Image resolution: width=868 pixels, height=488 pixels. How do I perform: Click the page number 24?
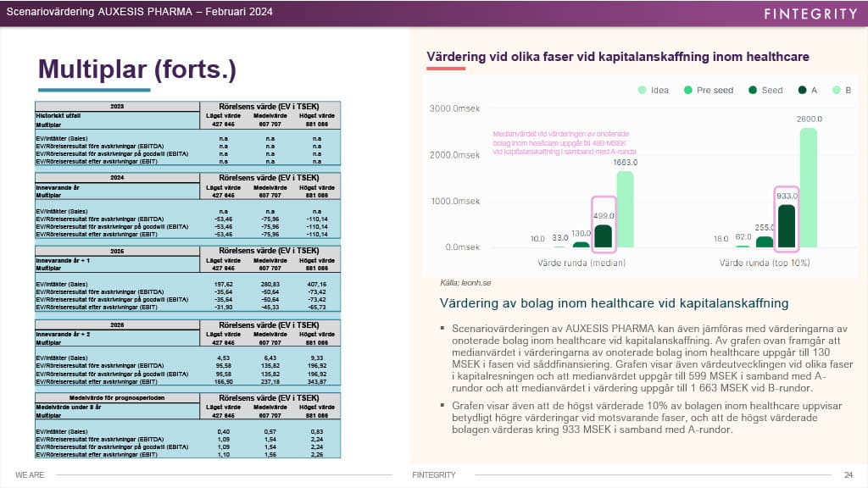(x=849, y=474)
